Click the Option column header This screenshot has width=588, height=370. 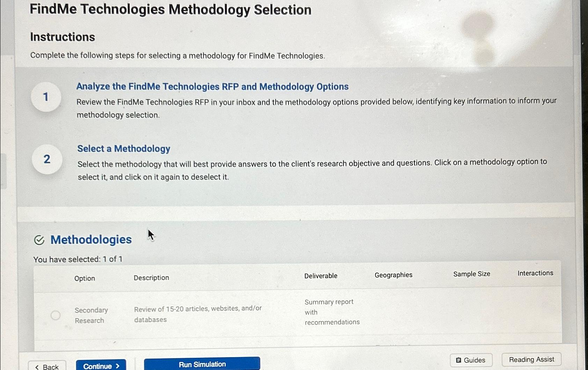[85, 278]
